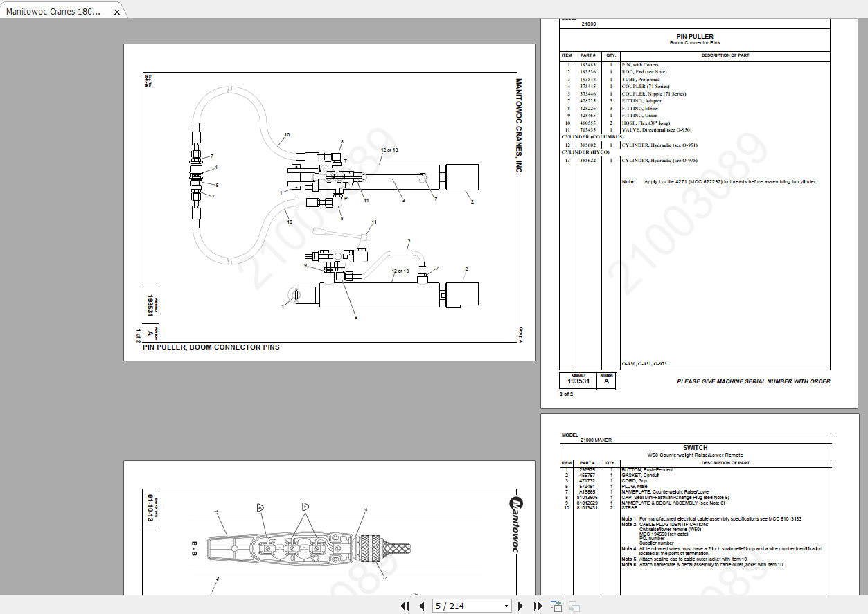Go to the previous page
Screen dimensions: 868x614
tap(421, 606)
